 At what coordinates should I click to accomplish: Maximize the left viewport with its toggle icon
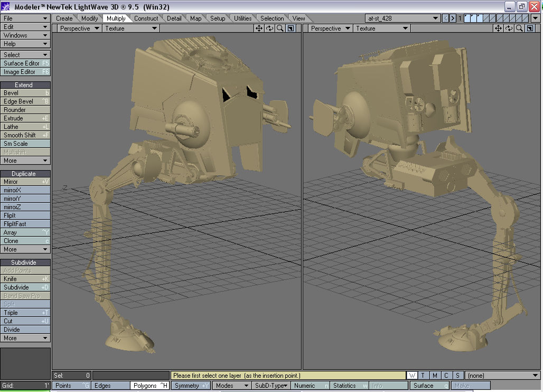[291, 29]
